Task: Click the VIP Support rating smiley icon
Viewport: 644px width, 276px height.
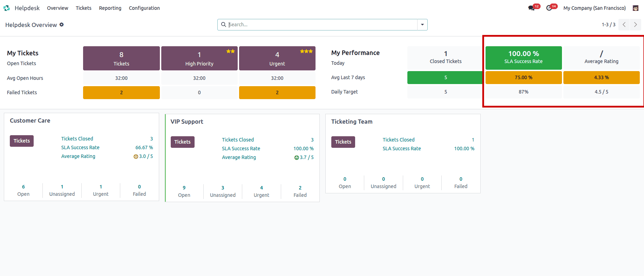Action: click(297, 158)
